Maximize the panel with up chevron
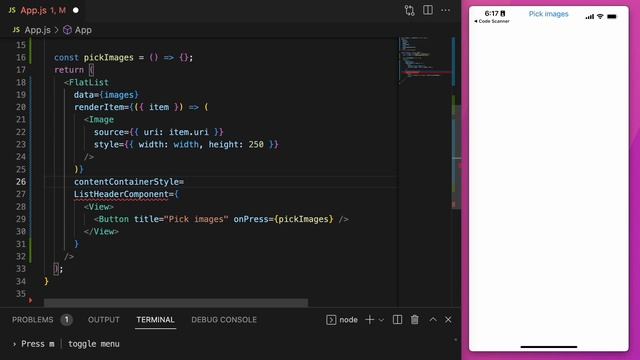The width and height of the screenshot is (640, 360). click(x=433, y=320)
